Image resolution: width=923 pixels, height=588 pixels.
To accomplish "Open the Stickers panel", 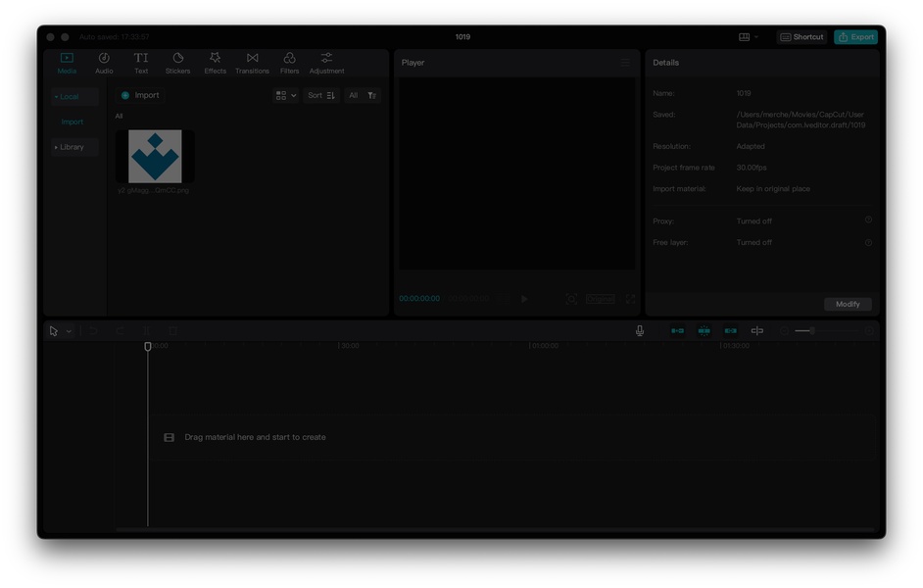I will 177,63.
